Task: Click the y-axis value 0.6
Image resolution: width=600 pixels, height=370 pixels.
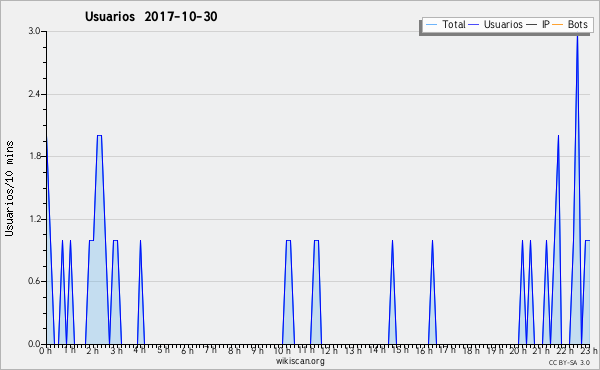Action: 34,281
